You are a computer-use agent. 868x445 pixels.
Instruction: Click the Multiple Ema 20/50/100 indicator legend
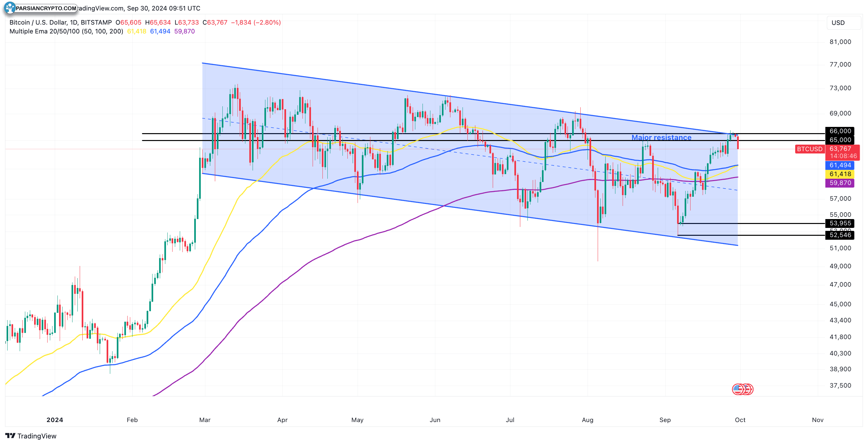click(x=66, y=31)
